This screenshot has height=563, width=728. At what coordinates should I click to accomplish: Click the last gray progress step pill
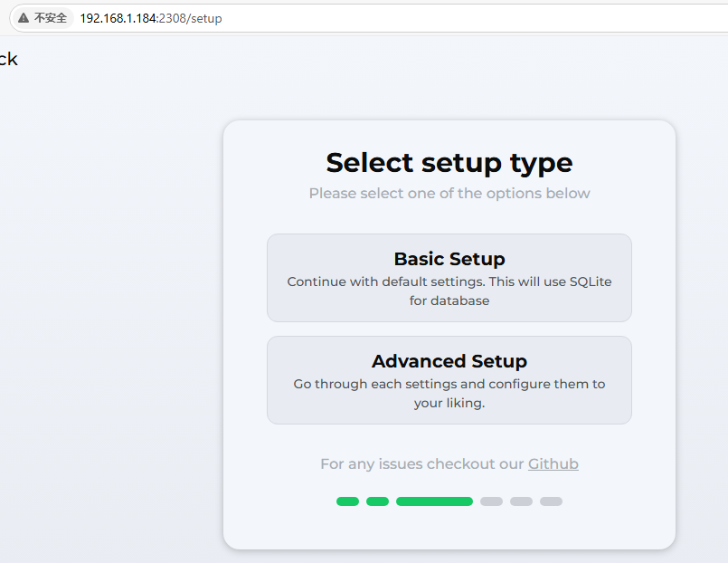tap(551, 501)
